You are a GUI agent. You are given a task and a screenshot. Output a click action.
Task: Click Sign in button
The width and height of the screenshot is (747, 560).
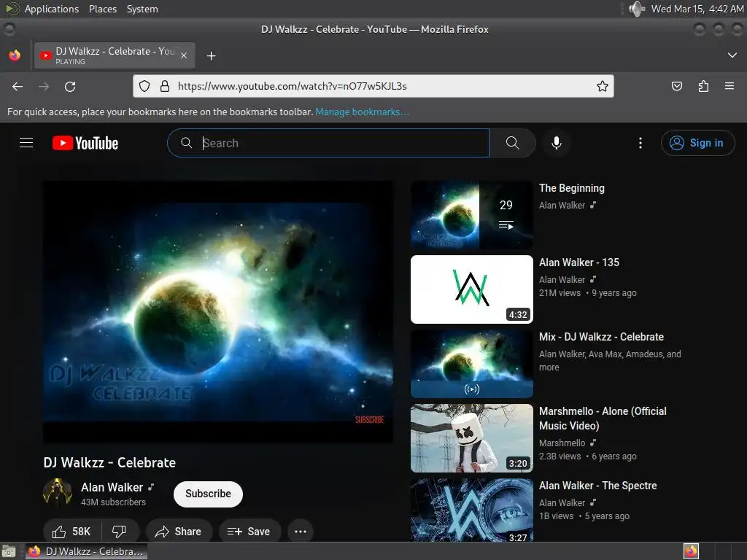pos(697,143)
